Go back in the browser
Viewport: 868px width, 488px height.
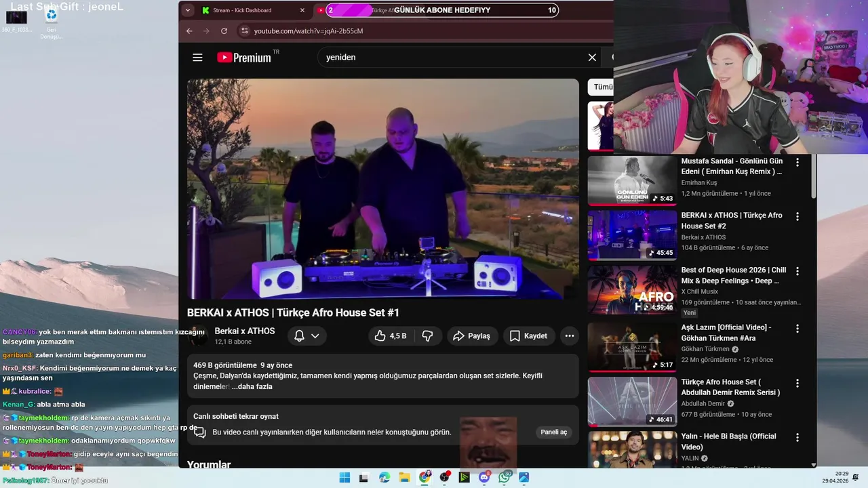coord(189,31)
